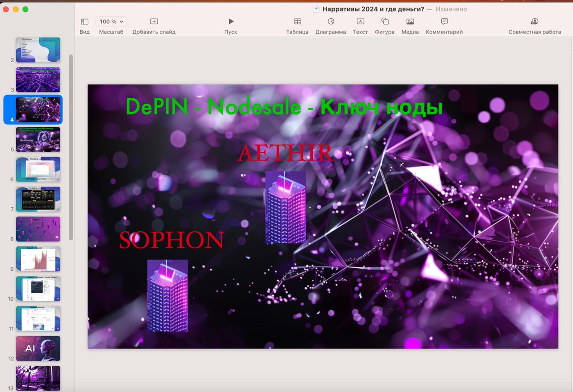
Task: Open Совместная работа collaboration options
Action: pos(534,21)
